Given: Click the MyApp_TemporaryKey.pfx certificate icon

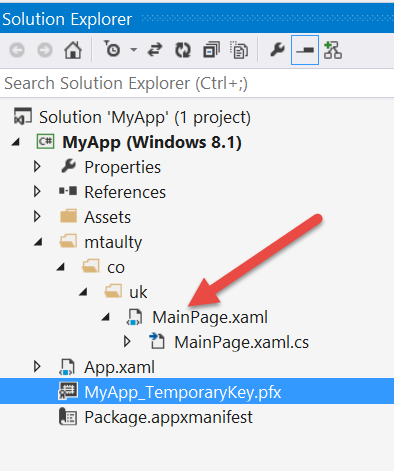Looking at the screenshot, I should (68, 391).
